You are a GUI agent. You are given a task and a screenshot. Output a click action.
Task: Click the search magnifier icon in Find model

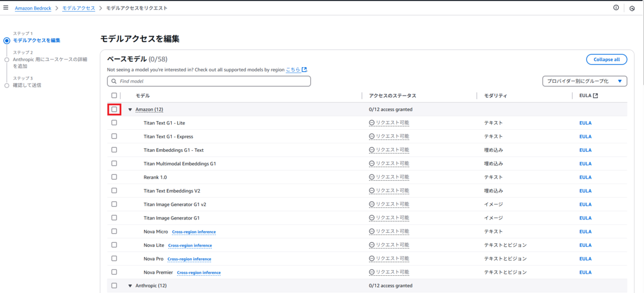(114, 81)
